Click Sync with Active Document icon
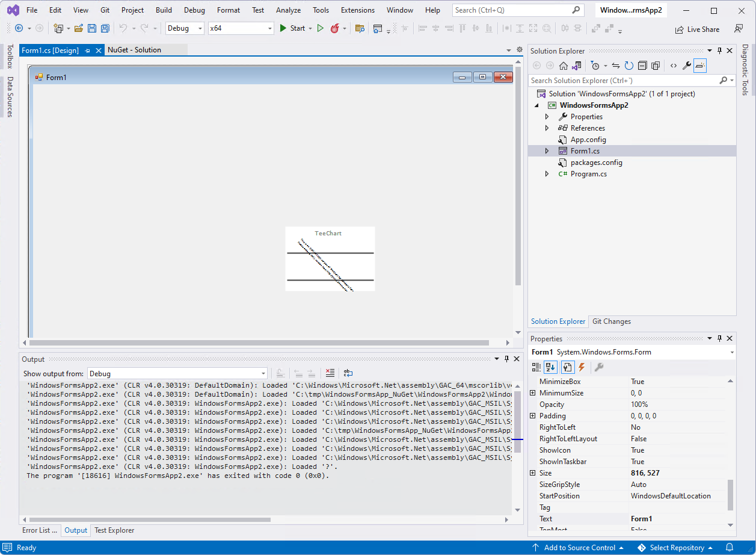 click(x=616, y=66)
